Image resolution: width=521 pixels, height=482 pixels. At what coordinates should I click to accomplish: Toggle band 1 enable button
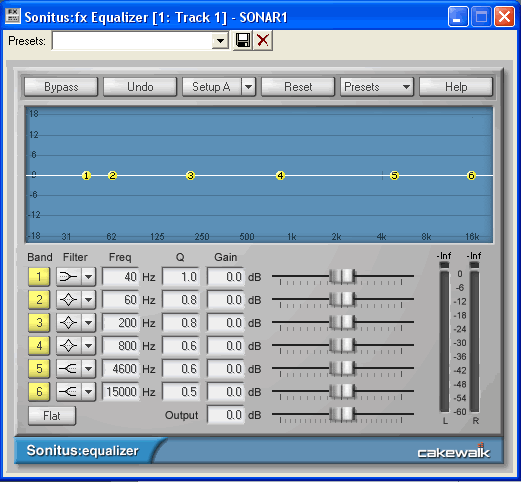39,277
